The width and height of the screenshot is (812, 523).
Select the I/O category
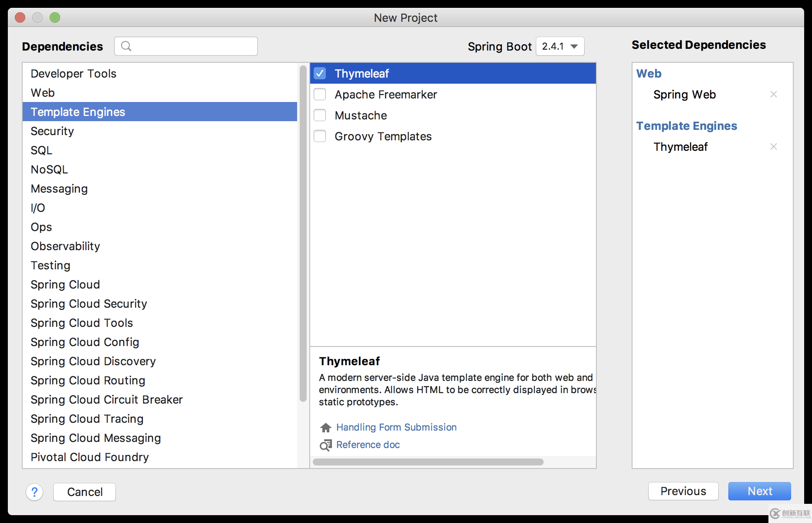point(160,207)
